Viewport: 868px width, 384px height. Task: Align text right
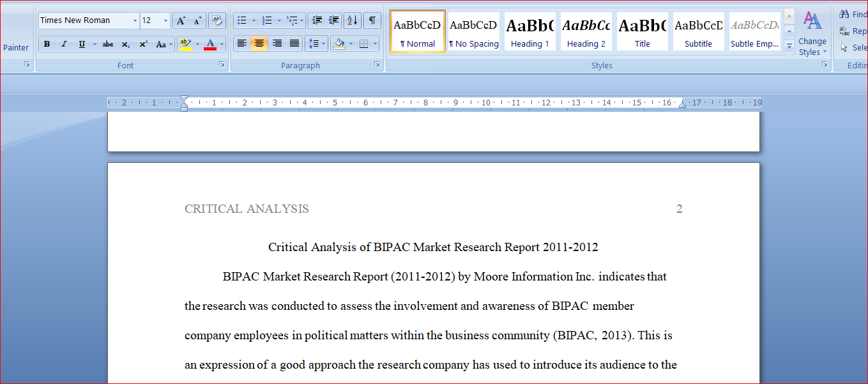(277, 44)
